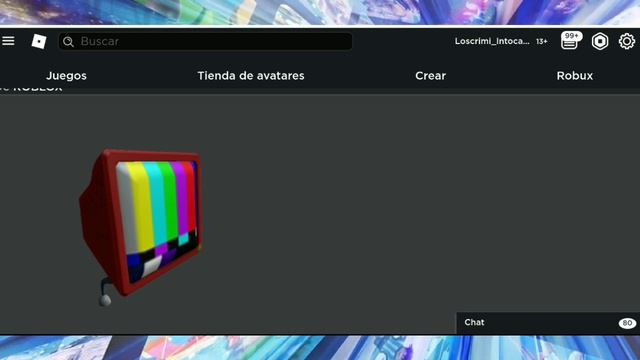The height and width of the screenshot is (360, 640).
Task: Click the chat unread count 80 badge
Action: coord(627,323)
